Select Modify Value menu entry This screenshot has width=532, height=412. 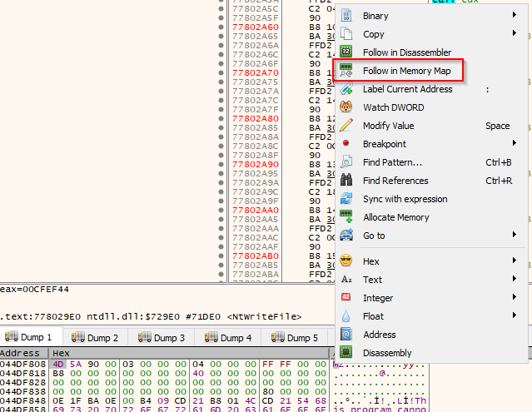click(x=389, y=126)
